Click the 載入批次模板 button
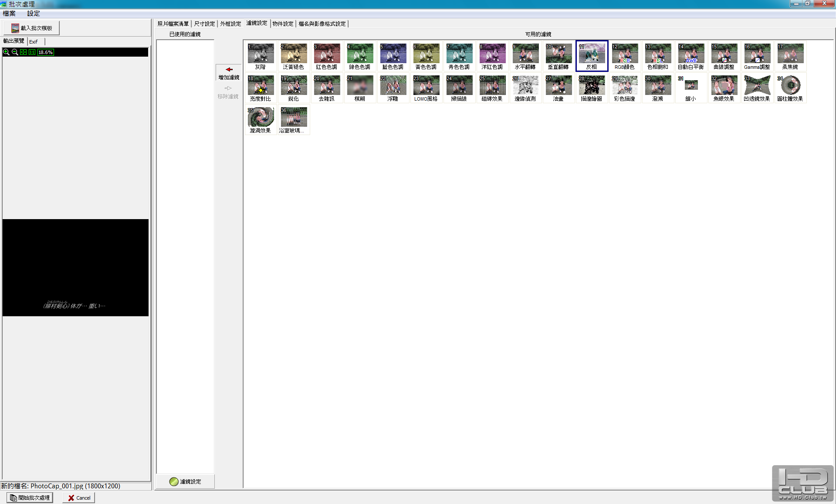 pyautogui.click(x=31, y=28)
